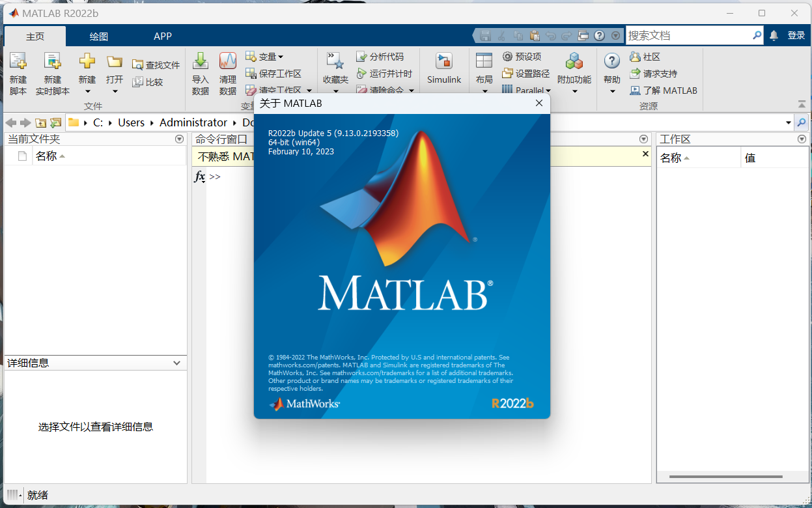Viewport: 812px width, 508px height.
Task: Click the fx function browser icon
Action: (x=200, y=176)
